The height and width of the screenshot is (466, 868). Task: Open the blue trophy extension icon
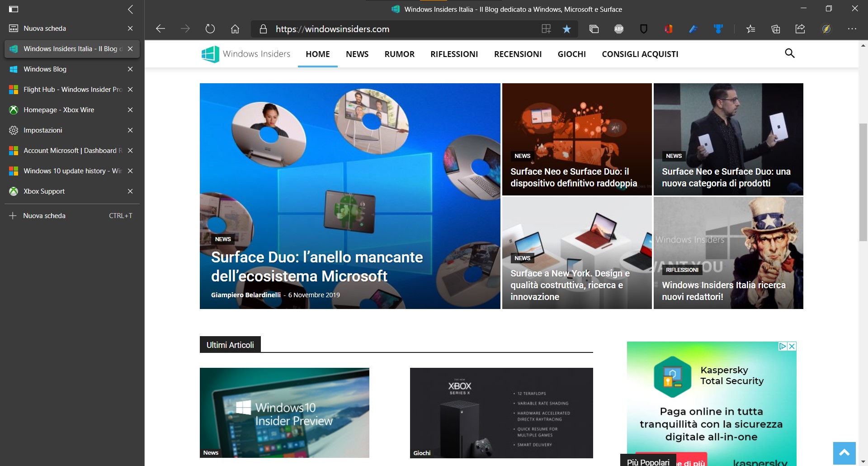click(718, 29)
